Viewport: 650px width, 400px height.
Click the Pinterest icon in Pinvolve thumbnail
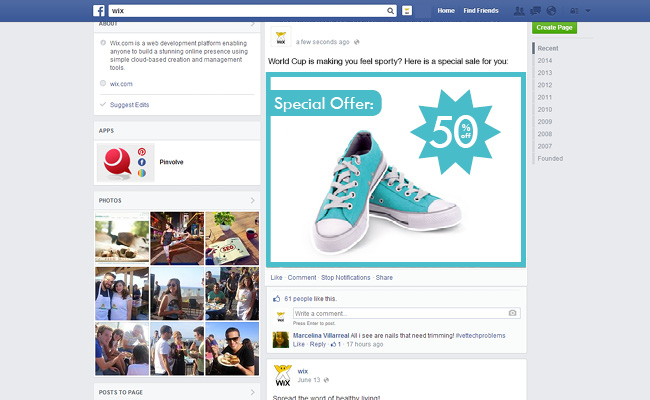(x=142, y=152)
